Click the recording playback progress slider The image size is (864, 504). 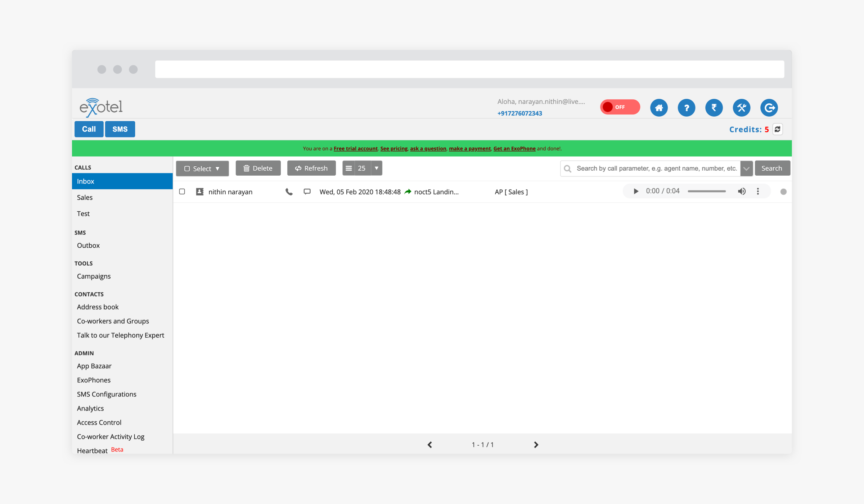click(706, 192)
